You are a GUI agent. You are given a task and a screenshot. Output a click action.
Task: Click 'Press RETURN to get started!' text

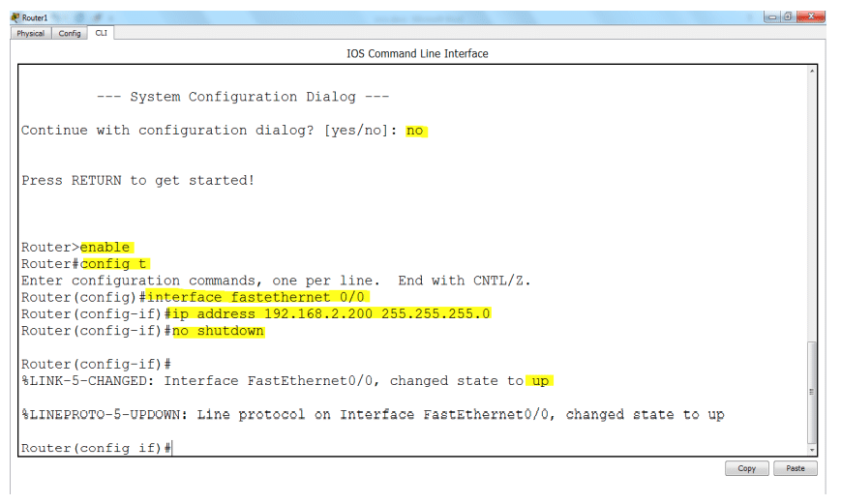coord(137,180)
